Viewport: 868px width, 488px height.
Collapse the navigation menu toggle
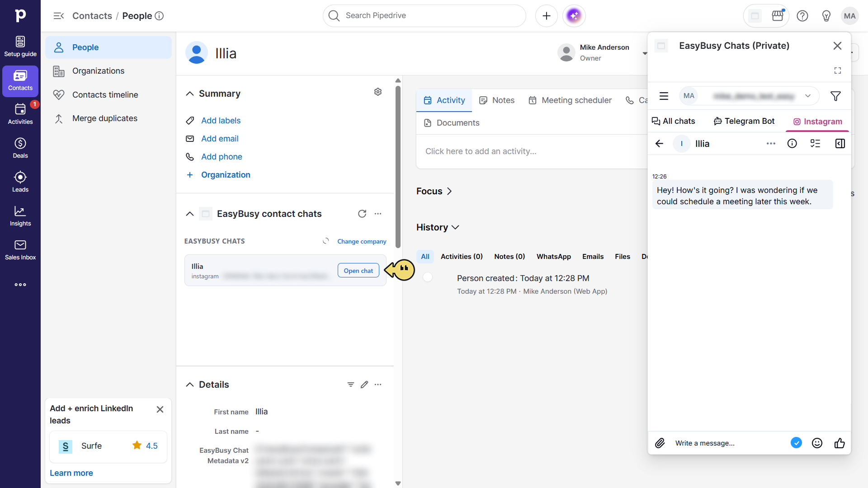click(59, 16)
